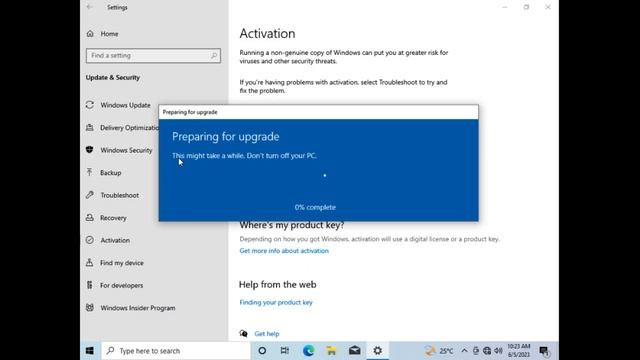The image size is (640, 360).
Task: Click the Activation checkmark circle icon
Action: (90, 240)
